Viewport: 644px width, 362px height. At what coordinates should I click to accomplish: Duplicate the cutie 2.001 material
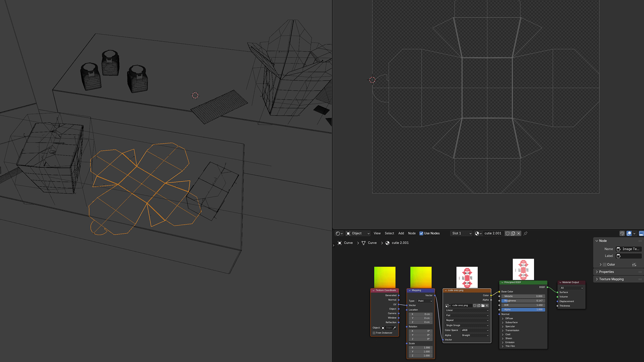tap(513, 233)
